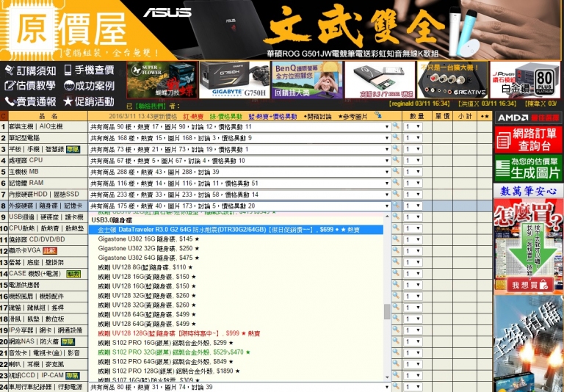Viewport: 564px width, 392px height.
Task: Click the 比較 tag on 顯示卡VGA row
Action: pos(50,250)
